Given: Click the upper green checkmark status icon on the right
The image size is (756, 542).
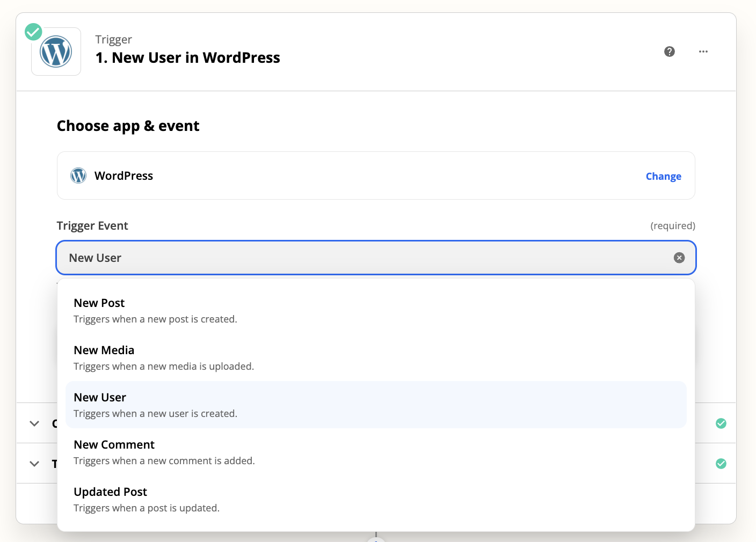Looking at the screenshot, I should (x=721, y=423).
